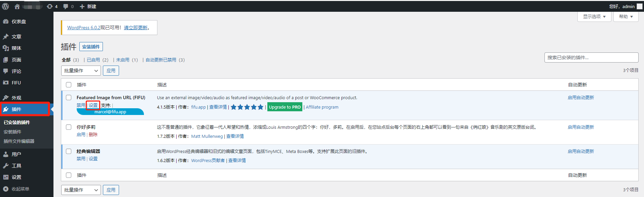Open the 用户 user icon
The height and width of the screenshot is (197, 644).
6,154
